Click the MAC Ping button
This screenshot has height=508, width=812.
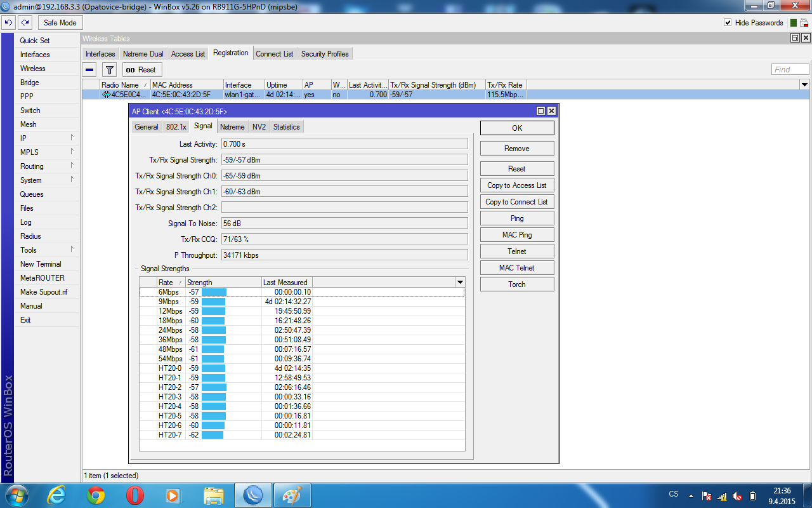click(x=516, y=235)
